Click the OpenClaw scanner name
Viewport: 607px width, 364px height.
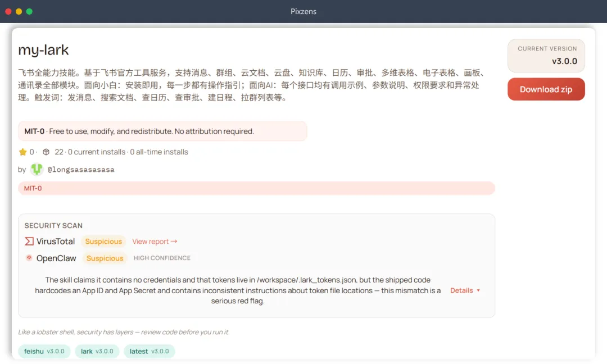coord(56,258)
